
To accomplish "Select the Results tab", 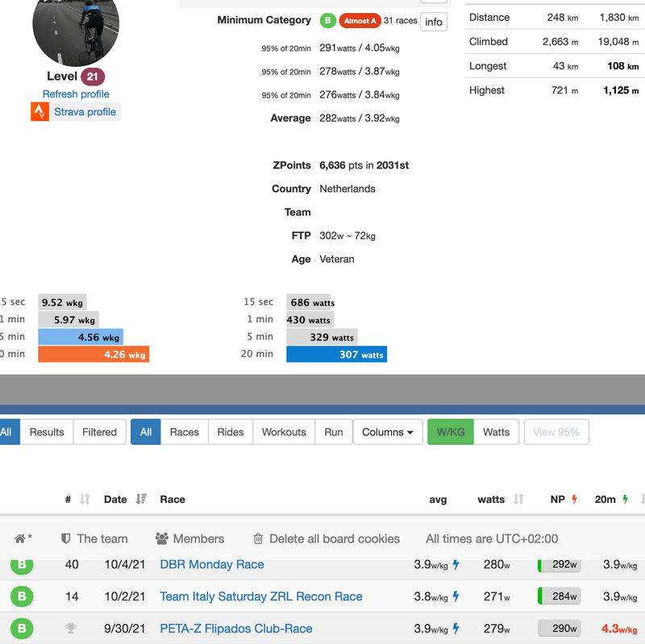I will point(47,432).
